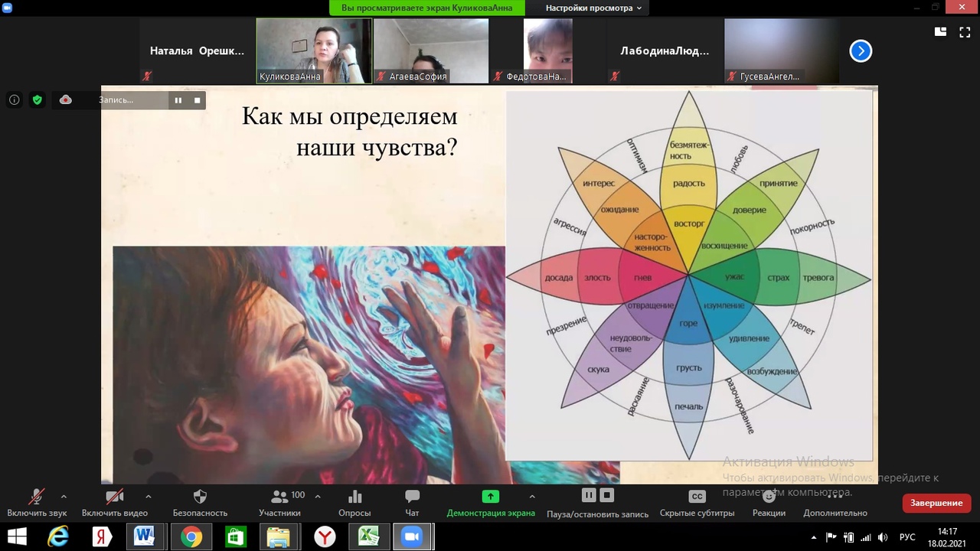Click the word тревога on the emotion wheel
Screen dimensions: 980x551
coord(818,278)
